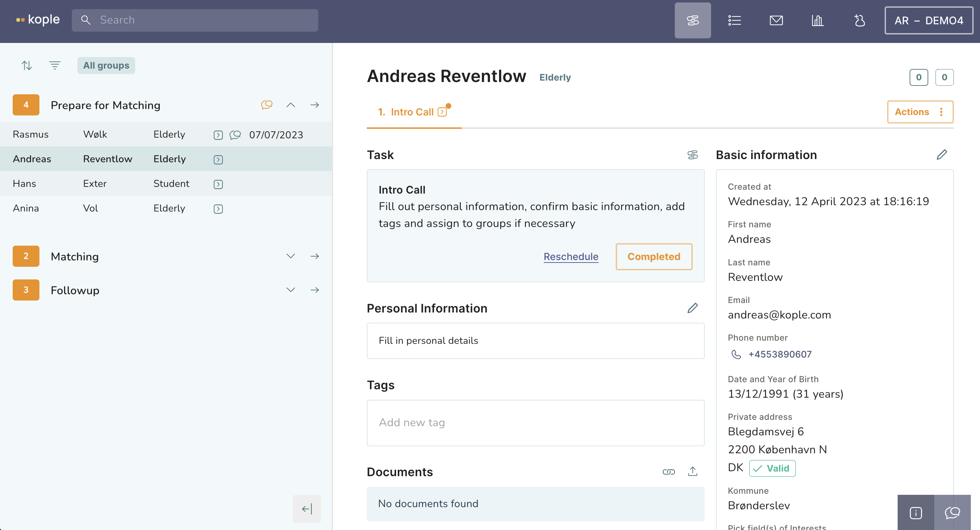Toggle the All groups filter

click(106, 65)
